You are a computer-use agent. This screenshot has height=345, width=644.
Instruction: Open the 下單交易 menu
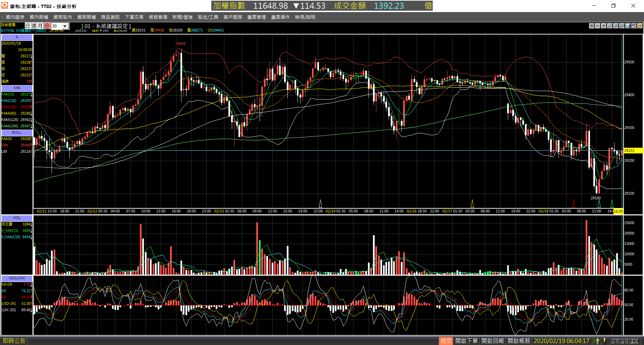134,17
